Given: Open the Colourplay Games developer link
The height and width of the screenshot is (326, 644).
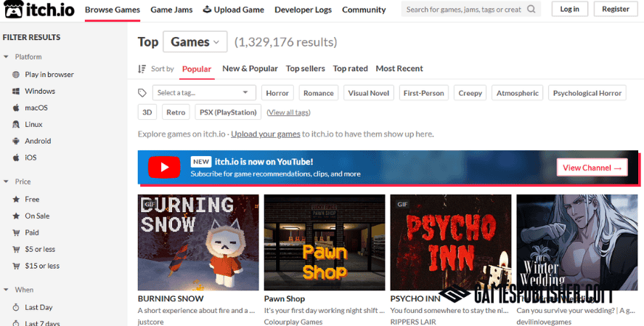Looking at the screenshot, I should (x=293, y=322).
